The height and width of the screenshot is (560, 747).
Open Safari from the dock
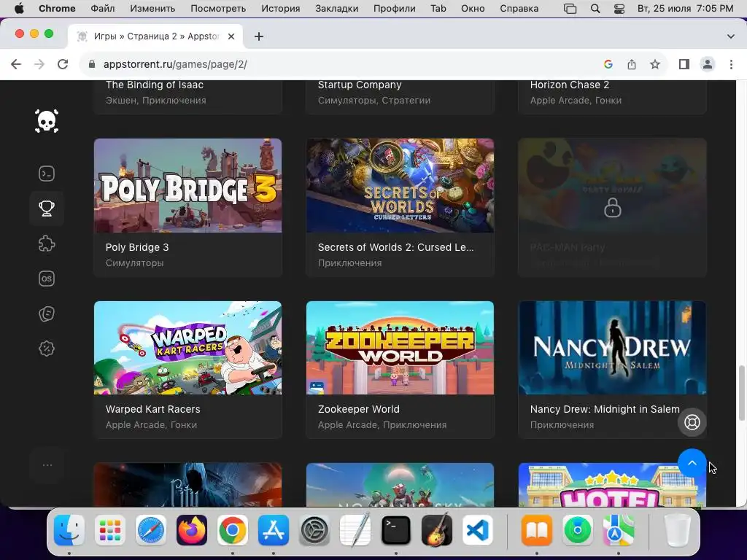point(151,530)
